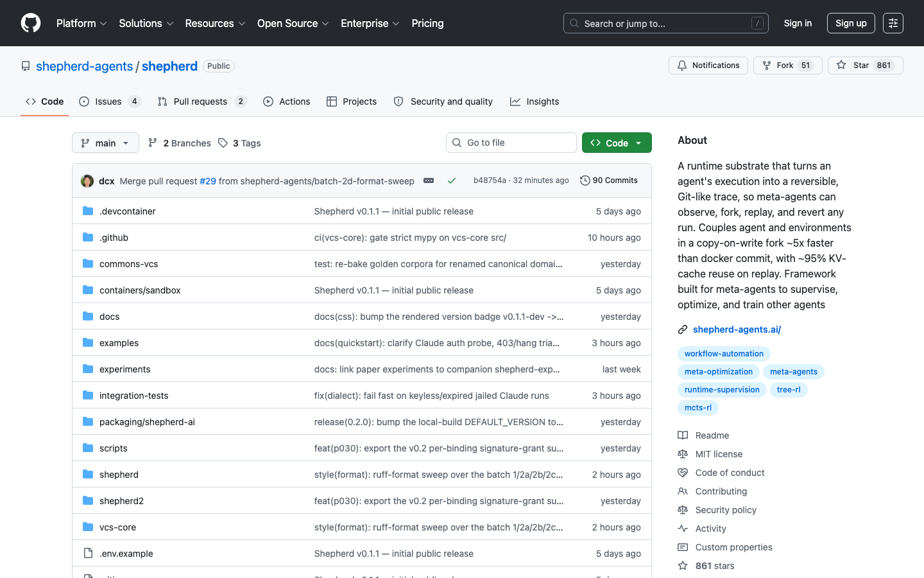Click the Contributing people icon
The image size is (924, 578).
(683, 491)
